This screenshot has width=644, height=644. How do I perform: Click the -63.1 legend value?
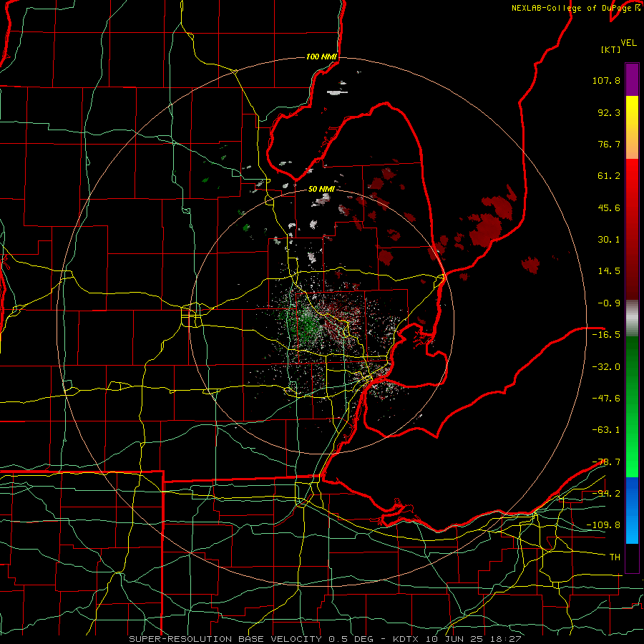click(606, 430)
